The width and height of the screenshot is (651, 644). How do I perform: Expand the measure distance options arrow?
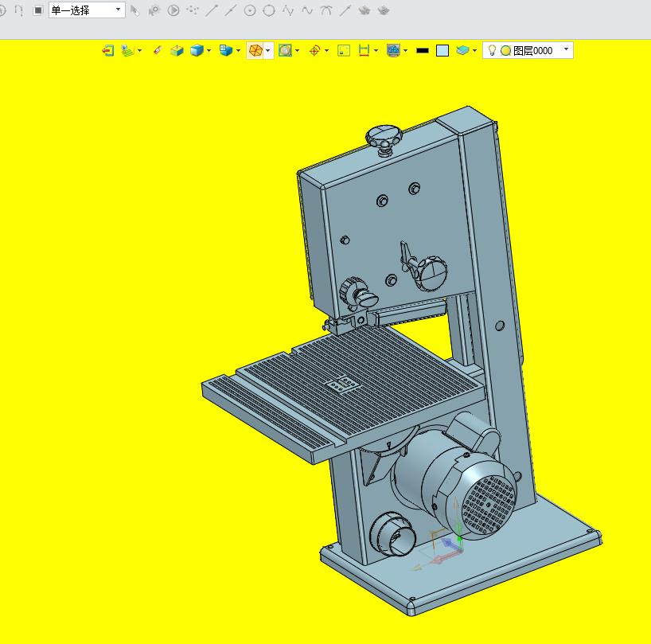click(x=376, y=51)
